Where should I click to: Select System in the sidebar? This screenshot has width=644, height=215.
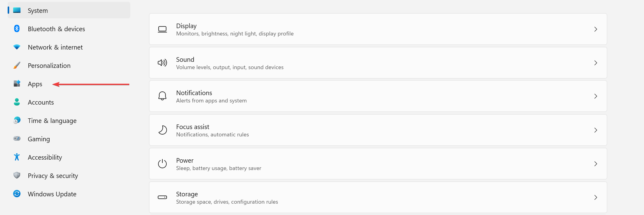pyautogui.click(x=69, y=10)
